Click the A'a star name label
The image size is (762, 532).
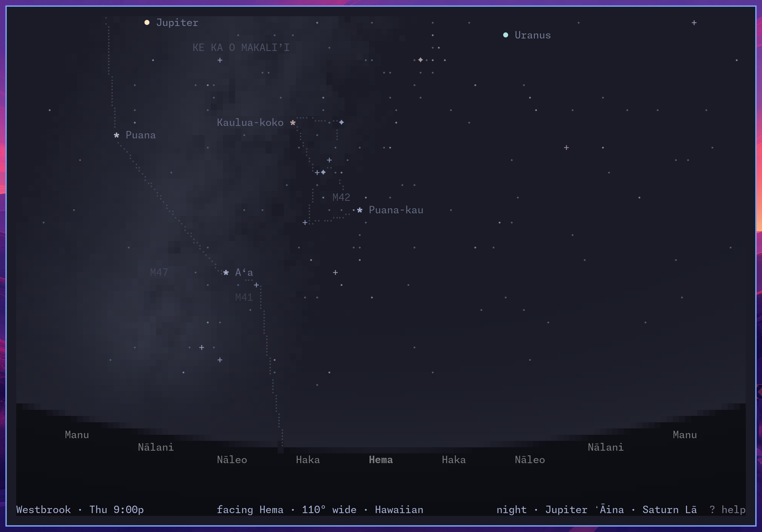click(244, 272)
